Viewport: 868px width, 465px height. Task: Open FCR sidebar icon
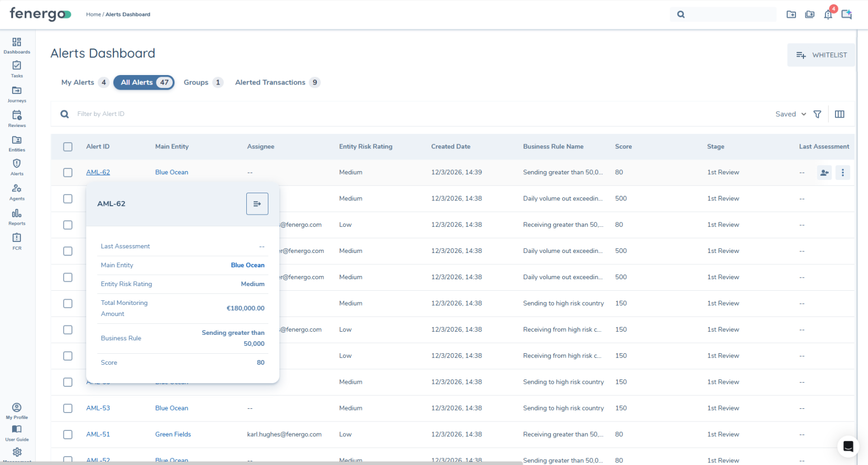[17, 241]
